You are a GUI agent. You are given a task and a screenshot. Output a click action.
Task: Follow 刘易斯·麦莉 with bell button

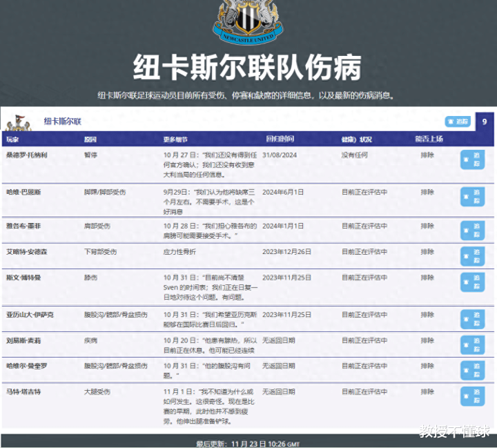point(472,344)
